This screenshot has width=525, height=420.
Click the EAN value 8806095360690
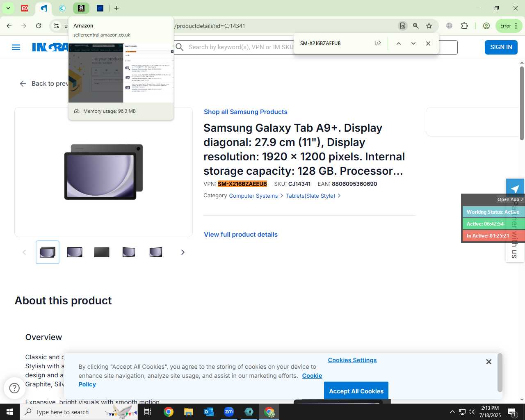(354, 184)
